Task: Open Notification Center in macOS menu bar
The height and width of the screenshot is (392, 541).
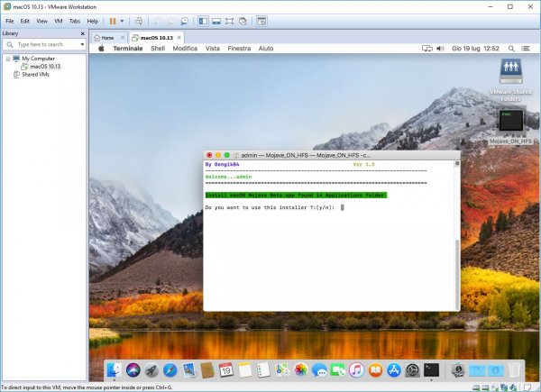Action: [x=526, y=49]
